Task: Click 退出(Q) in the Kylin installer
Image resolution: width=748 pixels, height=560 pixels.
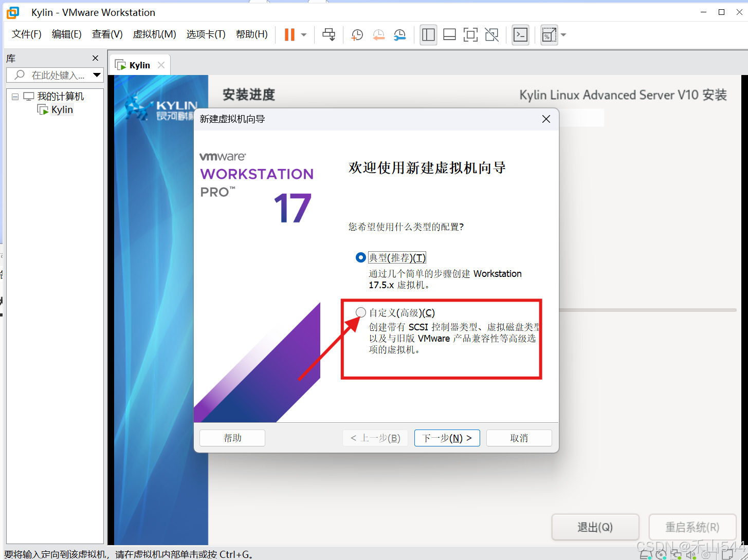Action: tap(595, 527)
